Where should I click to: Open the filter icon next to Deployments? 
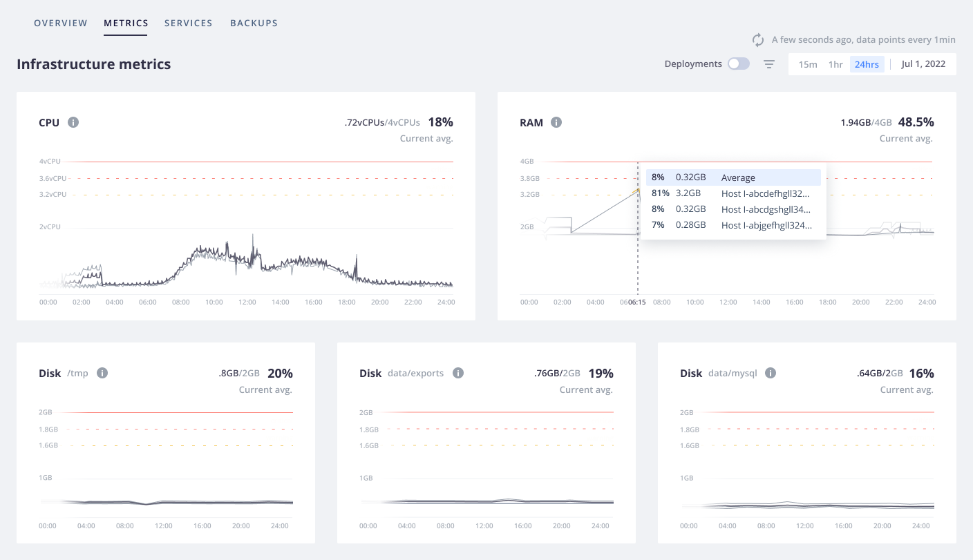[769, 64]
